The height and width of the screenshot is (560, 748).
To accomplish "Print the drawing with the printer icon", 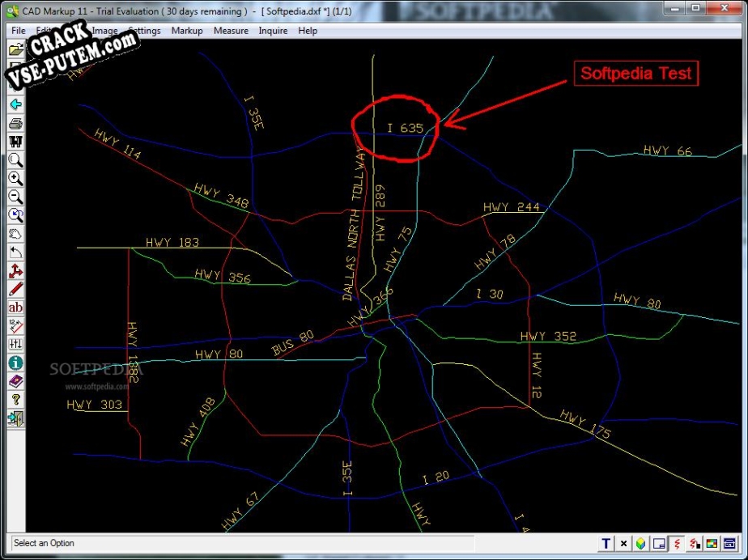I will coord(15,123).
